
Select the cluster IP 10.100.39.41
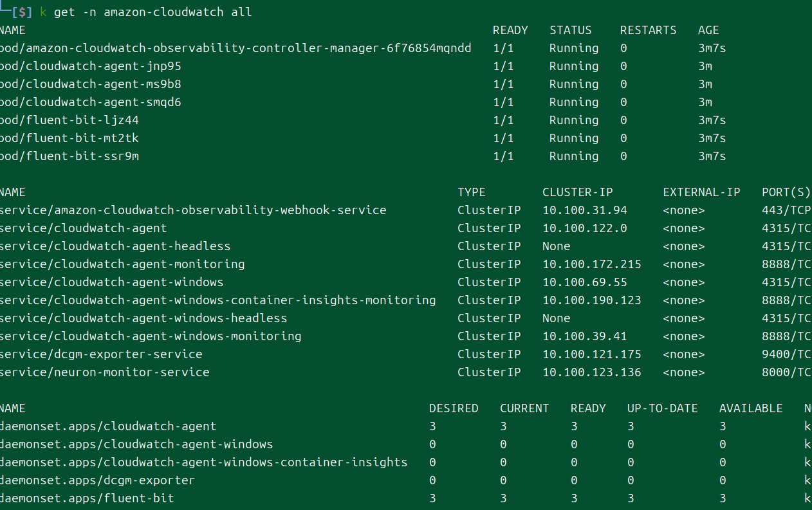click(x=585, y=336)
